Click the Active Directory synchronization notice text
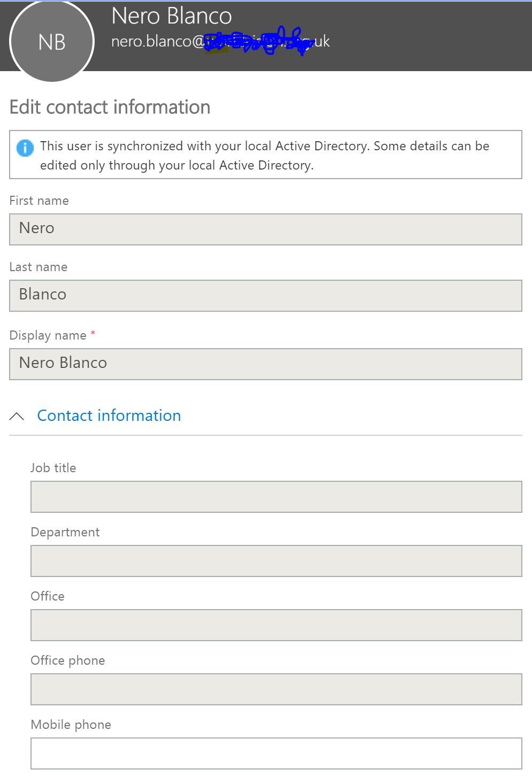Image resolution: width=532 pixels, height=777 pixels. 265,156
